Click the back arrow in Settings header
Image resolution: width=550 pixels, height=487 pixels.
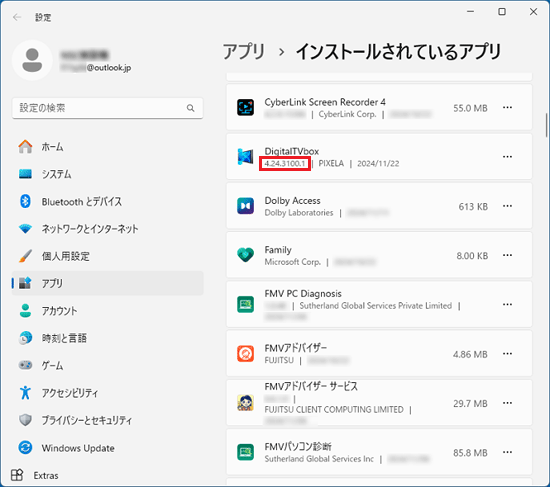(x=17, y=17)
